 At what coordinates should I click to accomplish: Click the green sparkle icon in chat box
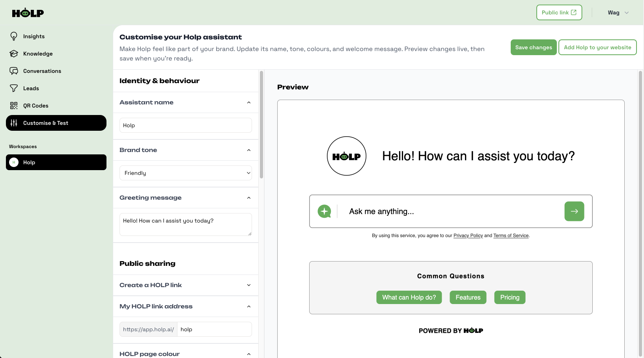tap(324, 211)
